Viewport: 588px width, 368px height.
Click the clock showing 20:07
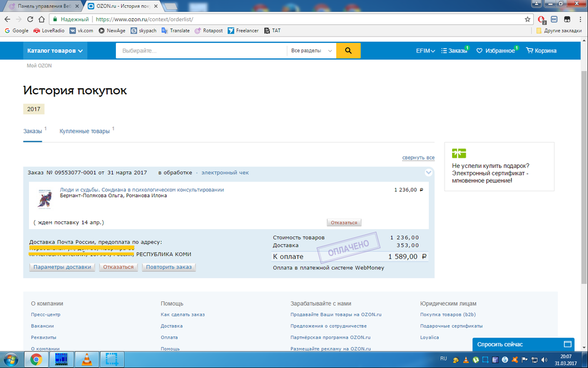[x=566, y=356]
